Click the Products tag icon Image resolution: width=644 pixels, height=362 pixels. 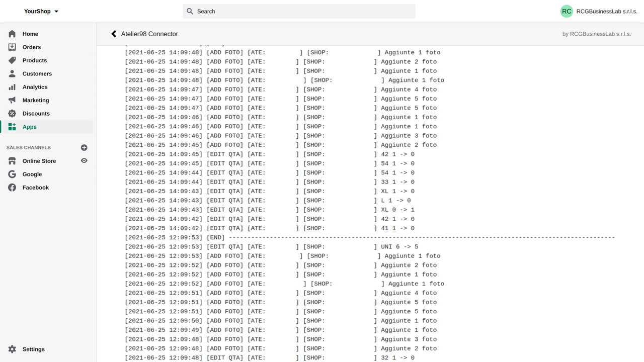coord(12,60)
